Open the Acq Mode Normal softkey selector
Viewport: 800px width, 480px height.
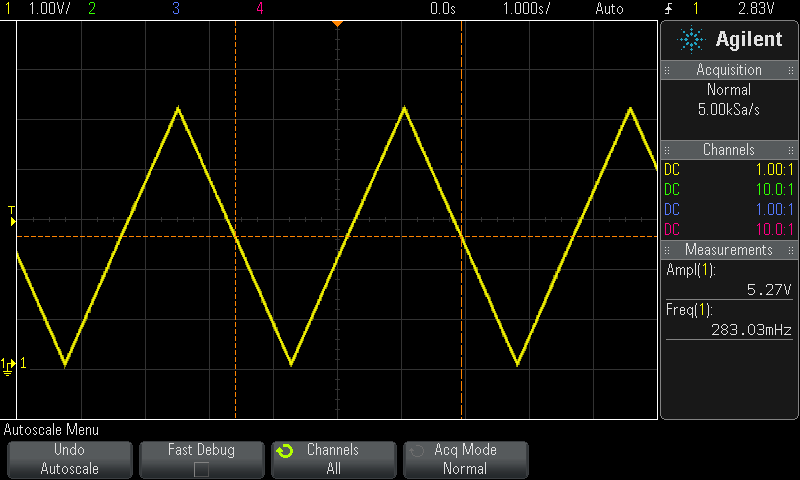(465, 459)
